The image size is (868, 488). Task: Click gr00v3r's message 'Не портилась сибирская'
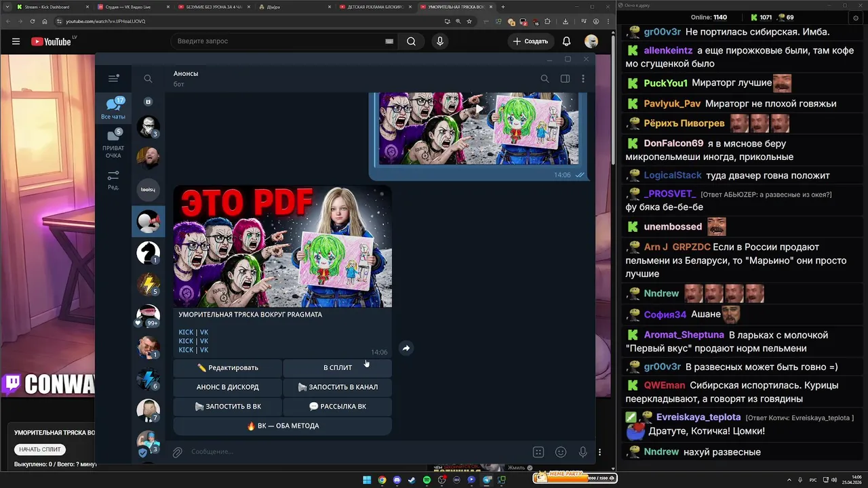coord(757,32)
